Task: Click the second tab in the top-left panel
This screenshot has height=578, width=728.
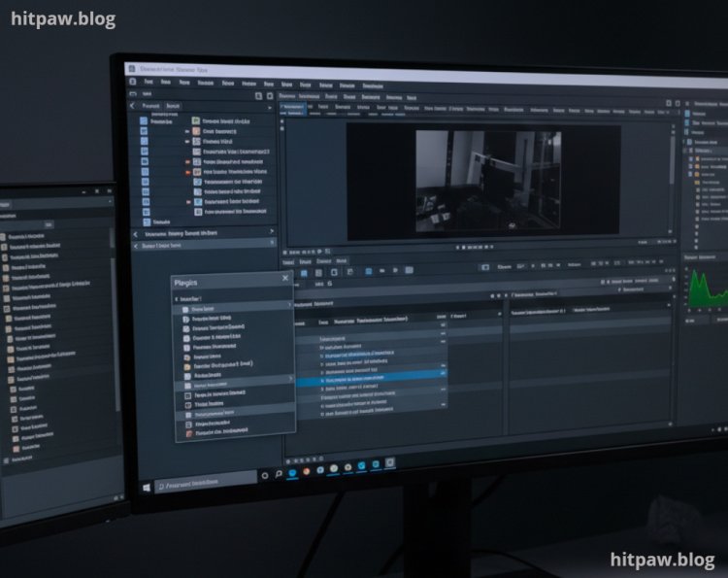Action: pyautogui.click(x=173, y=106)
